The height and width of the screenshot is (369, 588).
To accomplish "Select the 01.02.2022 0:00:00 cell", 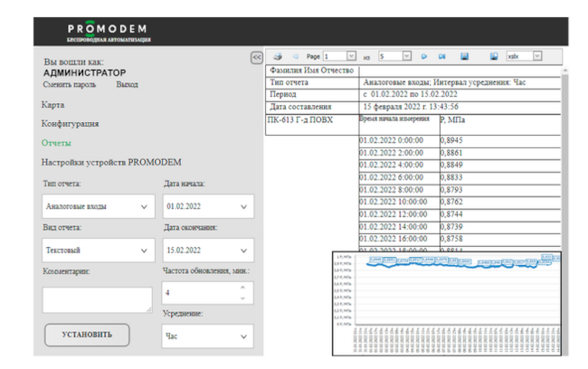I will (x=399, y=140).
